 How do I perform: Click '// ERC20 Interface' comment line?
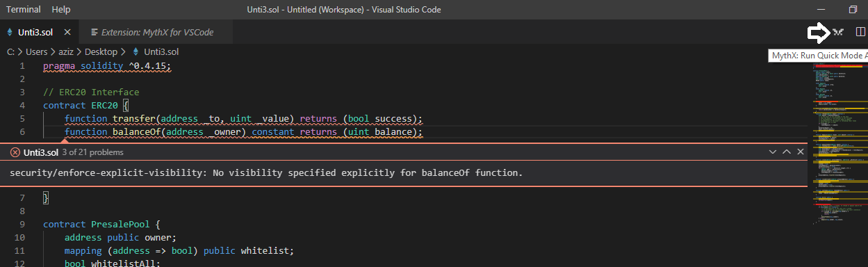click(91, 92)
